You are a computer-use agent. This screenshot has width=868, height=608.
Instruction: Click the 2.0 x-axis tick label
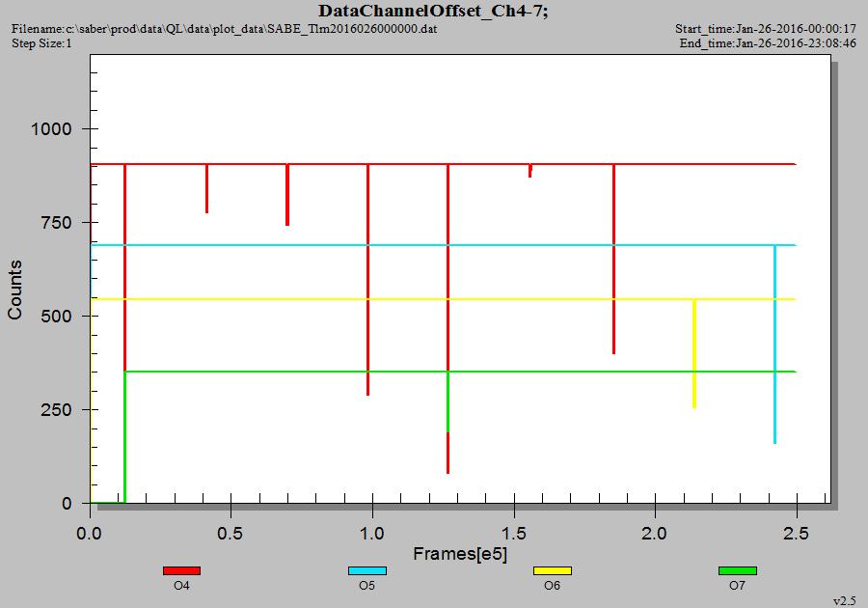(x=654, y=534)
